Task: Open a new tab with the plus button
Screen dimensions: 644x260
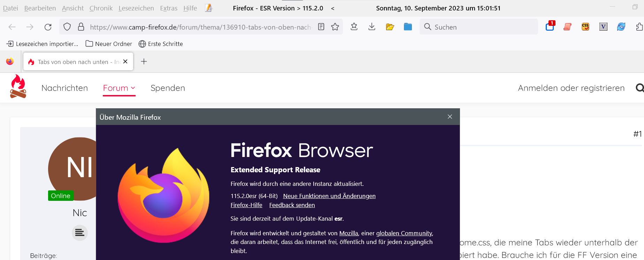Action: click(x=144, y=62)
